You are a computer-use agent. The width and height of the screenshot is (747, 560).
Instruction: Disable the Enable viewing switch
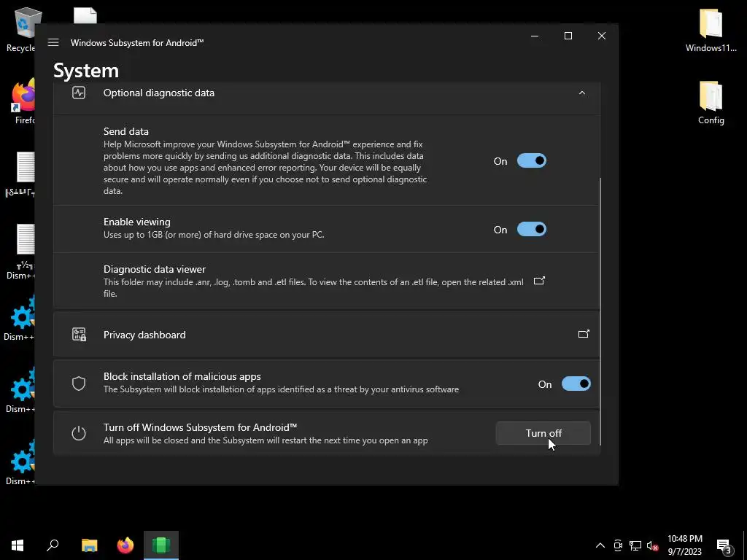tap(532, 230)
